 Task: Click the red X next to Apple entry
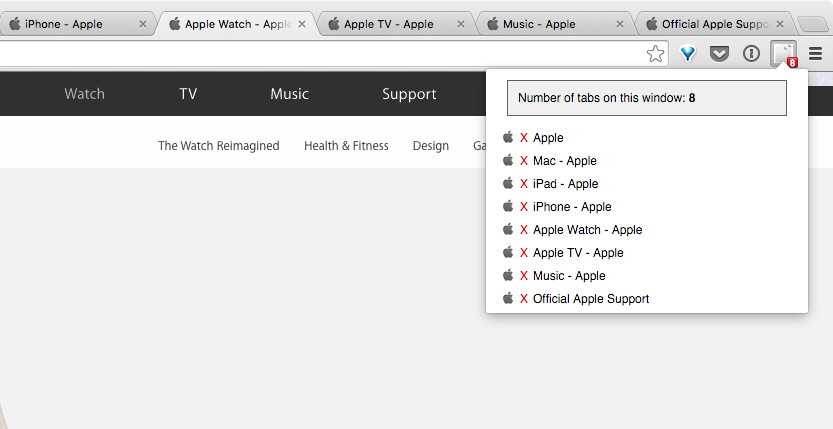pyautogui.click(x=524, y=138)
